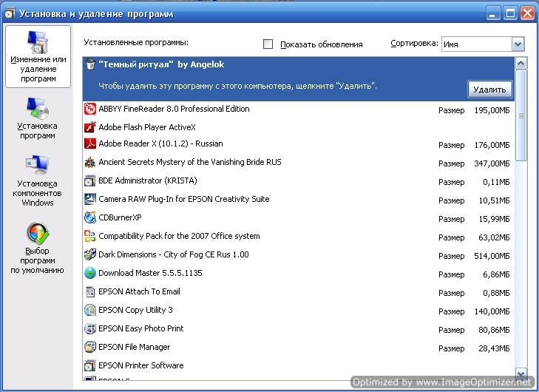Image resolution: width=539 pixels, height=392 pixels.
Task: Select 'Adobe Reader X (10.1.2) - Russian'
Action: click(x=160, y=143)
